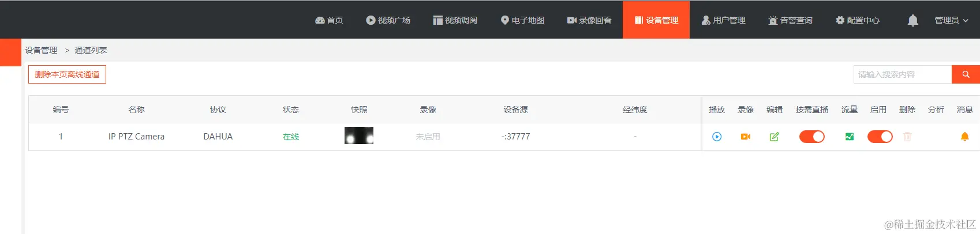Click the 设备管理 breadcrumb link
This screenshot has height=234, width=980.
(41, 50)
